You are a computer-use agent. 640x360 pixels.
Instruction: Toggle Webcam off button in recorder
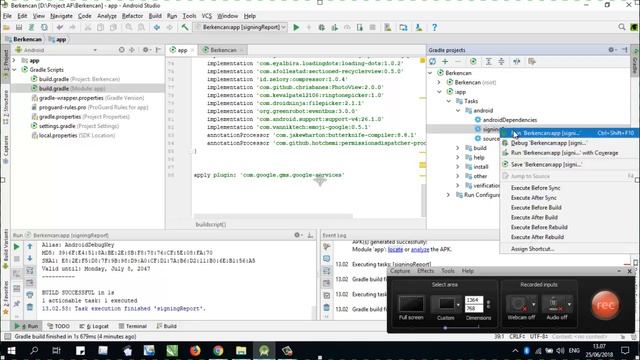[x=521, y=307]
